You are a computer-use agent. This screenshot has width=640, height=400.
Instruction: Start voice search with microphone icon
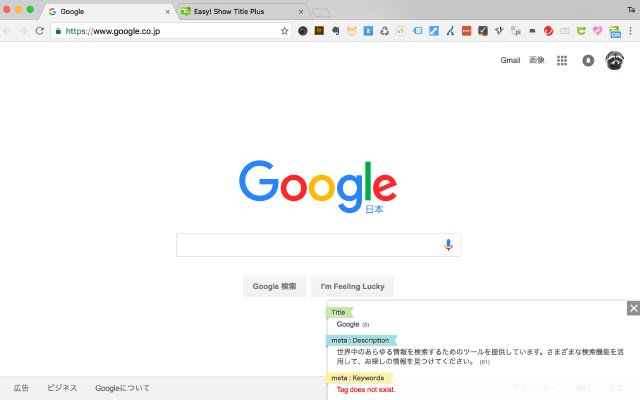click(448, 244)
